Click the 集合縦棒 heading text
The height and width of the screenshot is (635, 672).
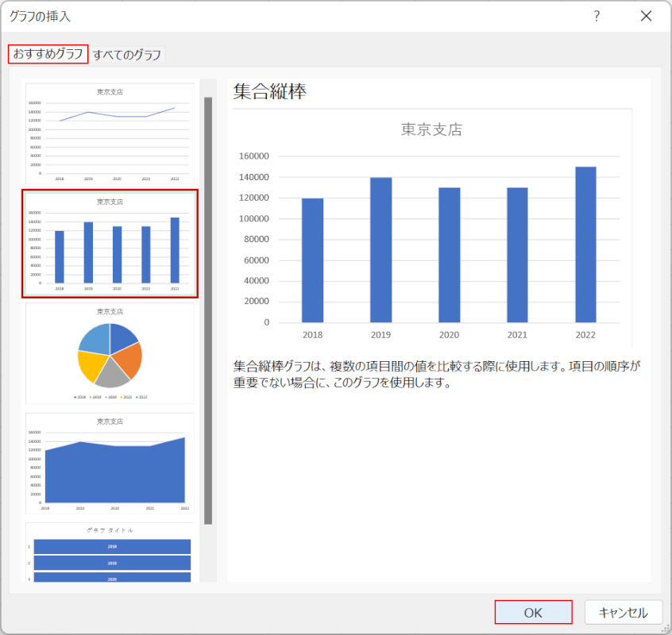270,91
